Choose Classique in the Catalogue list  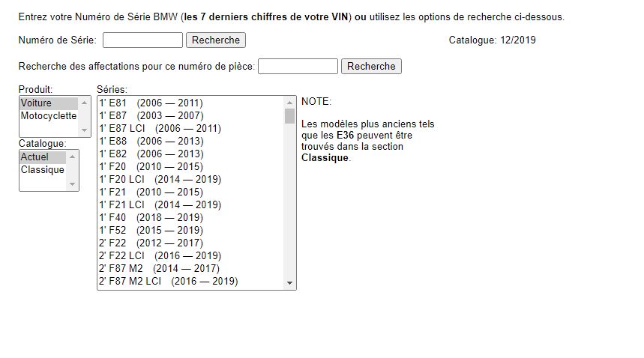click(48, 170)
